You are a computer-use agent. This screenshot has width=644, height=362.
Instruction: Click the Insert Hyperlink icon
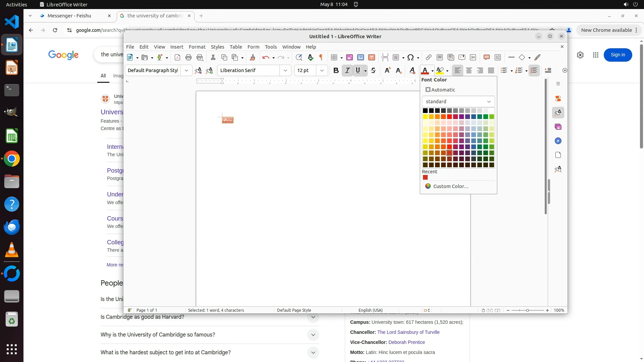click(x=428, y=57)
